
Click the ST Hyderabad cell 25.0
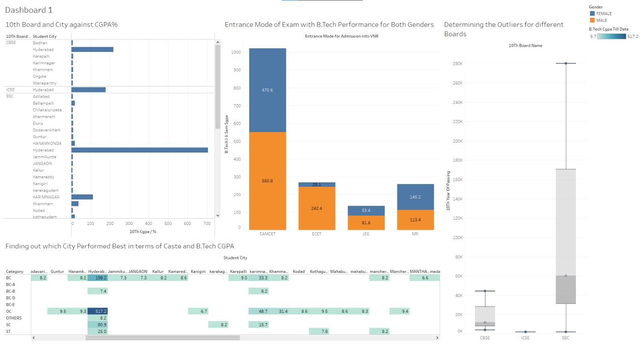pos(97,331)
